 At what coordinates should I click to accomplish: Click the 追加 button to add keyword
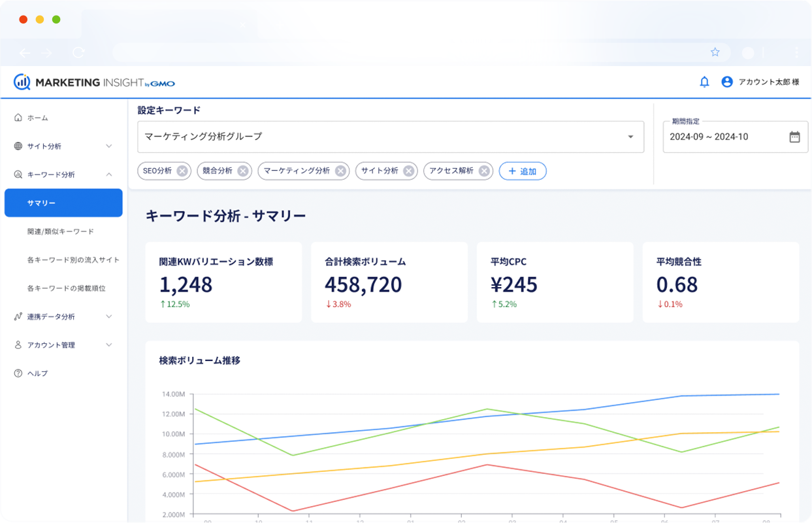pos(523,171)
